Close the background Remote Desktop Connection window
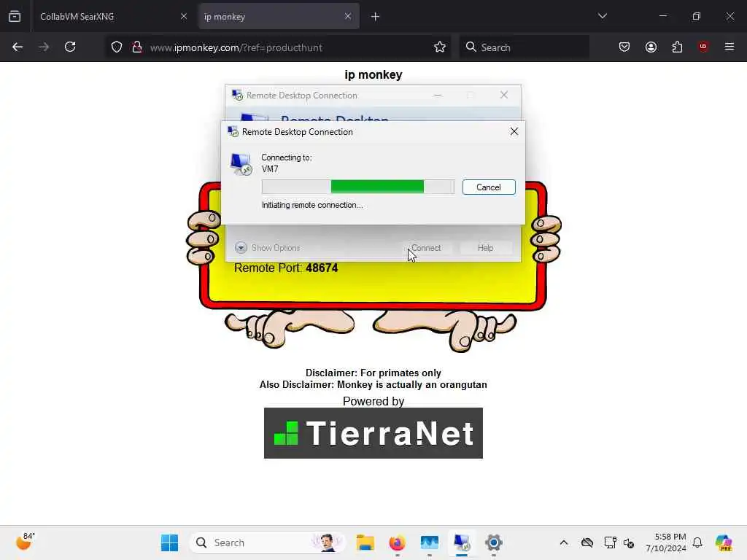747x560 pixels. point(503,96)
